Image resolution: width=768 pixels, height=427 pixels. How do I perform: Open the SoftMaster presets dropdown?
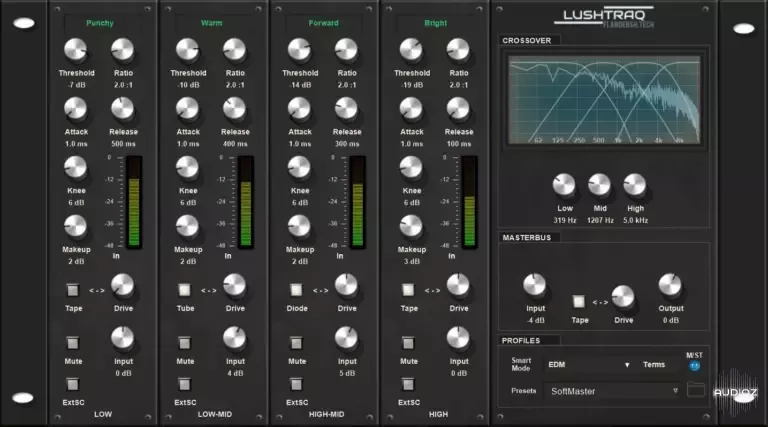coord(613,391)
